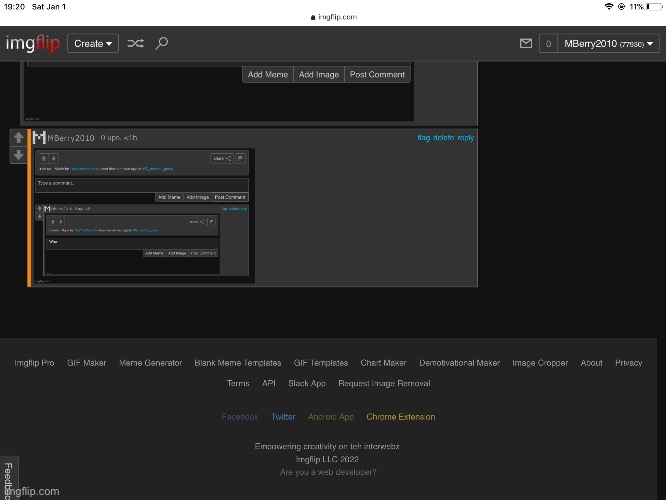Open the Meme Generator footer link
The image size is (666, 500).
(150, 363)
